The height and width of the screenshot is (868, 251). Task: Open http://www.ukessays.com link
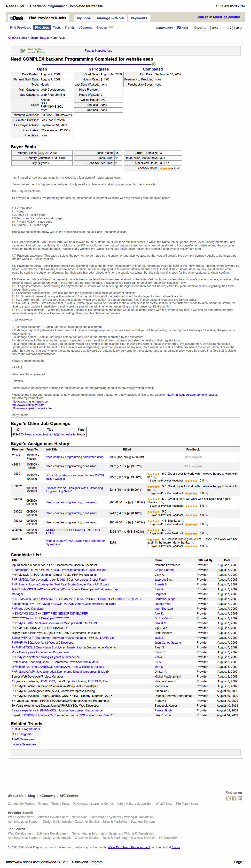(x=28, y=405)
